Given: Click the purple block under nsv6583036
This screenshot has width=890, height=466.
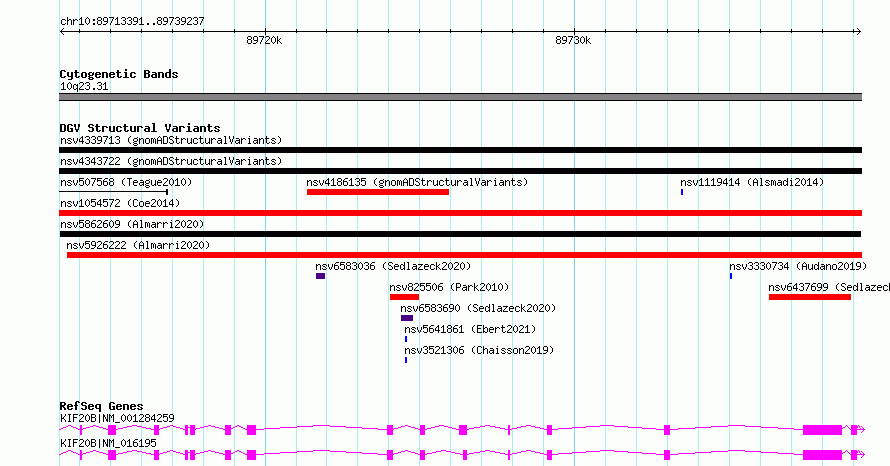Looking at the screenshot, I should [x=321, y=276].
